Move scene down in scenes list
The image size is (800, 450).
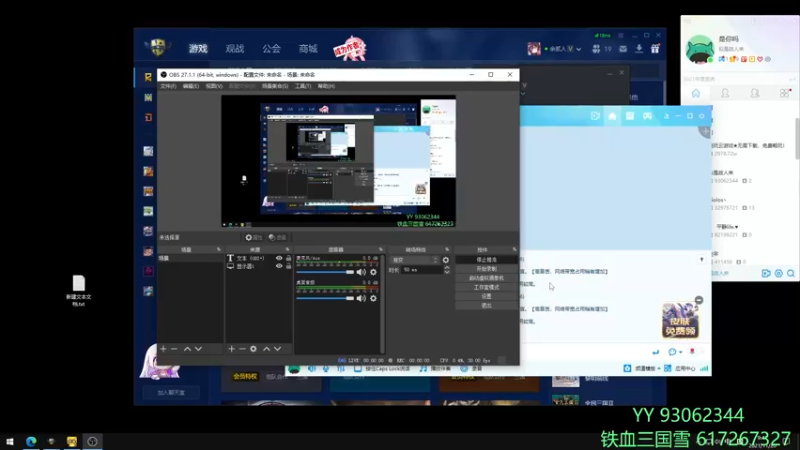tap(198, 349)
